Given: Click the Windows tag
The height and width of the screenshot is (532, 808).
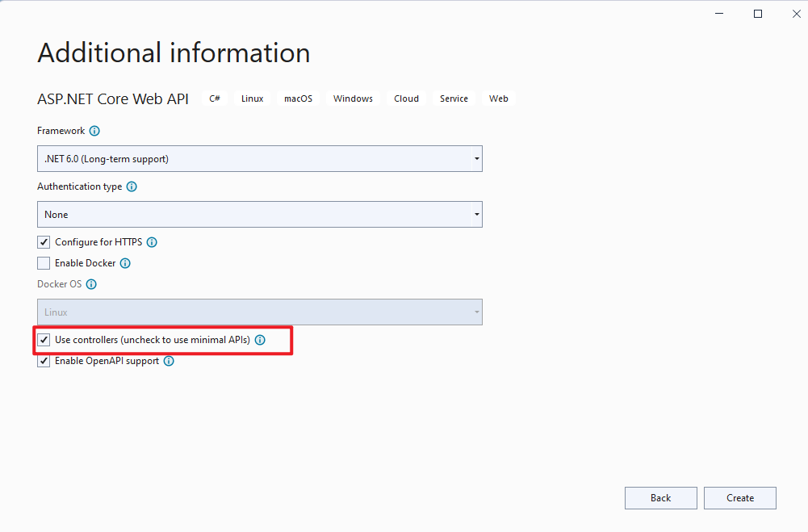Looking at the screenshot, I should pos(353,98).
